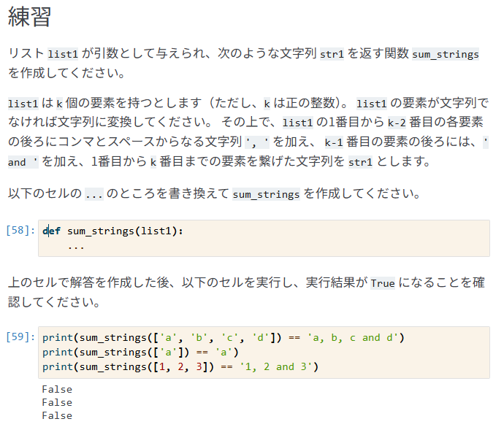Viewport: 504px width, 427px height.
Task: Click the 練習 heading
Action: 30,18
